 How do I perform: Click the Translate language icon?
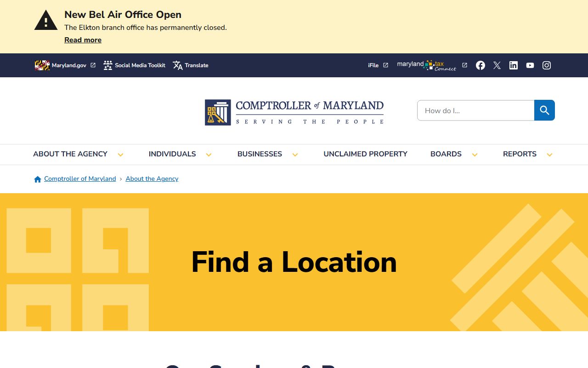pos(178,65)
